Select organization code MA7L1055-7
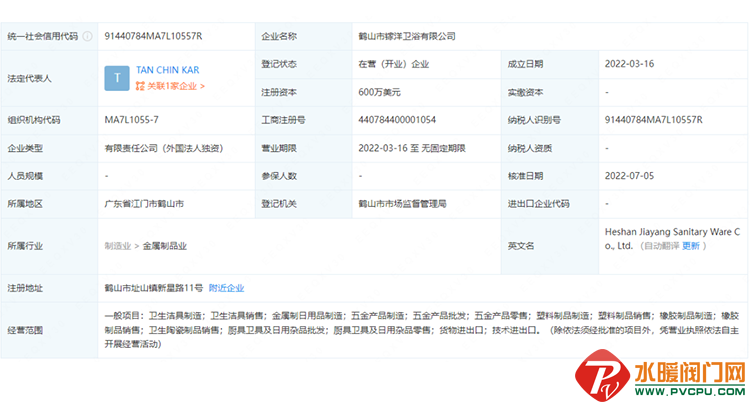 click(x=132, y=120)
